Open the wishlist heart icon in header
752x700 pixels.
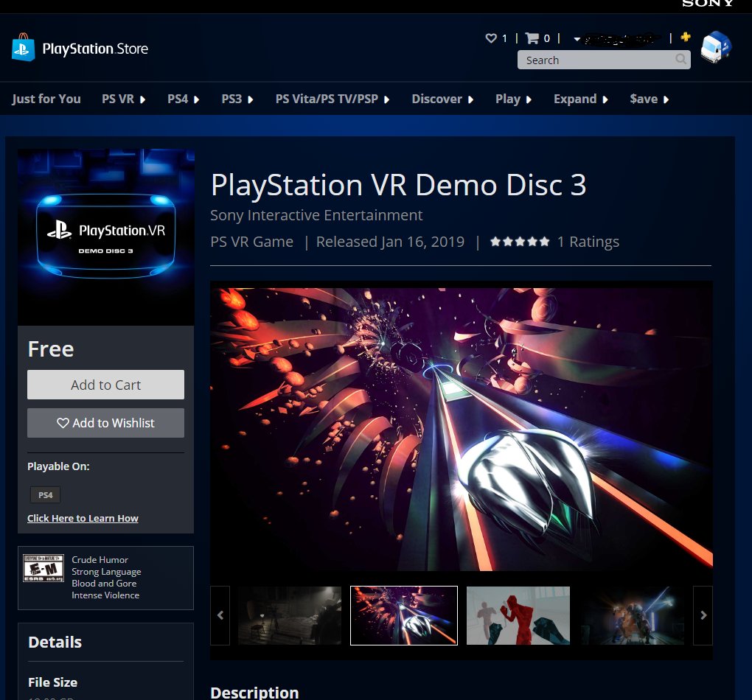click(490, 38)
